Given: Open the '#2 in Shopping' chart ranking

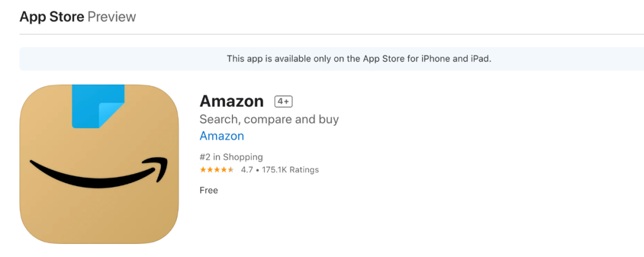Looking at the screenshot, I should 231,157.
